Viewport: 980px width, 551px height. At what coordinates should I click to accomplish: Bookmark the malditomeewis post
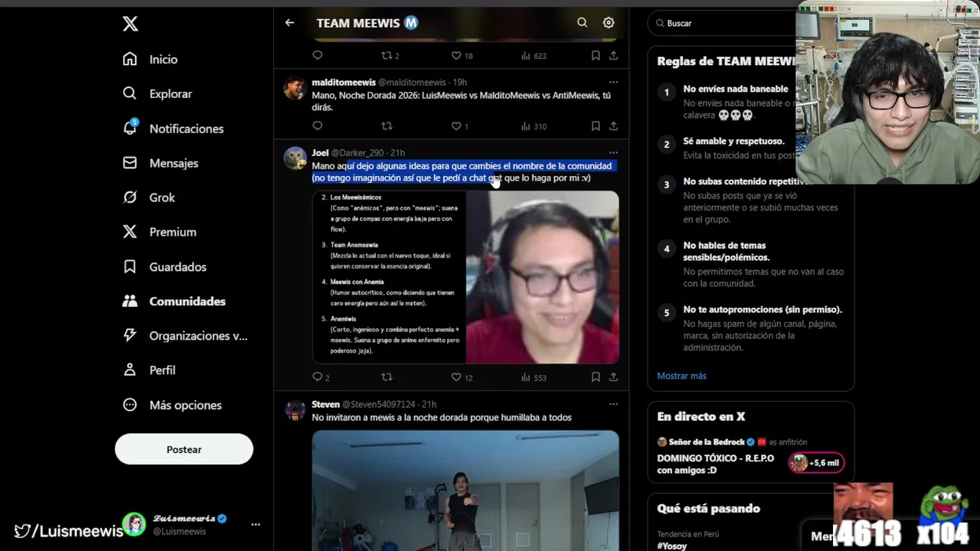pos(596,126)
